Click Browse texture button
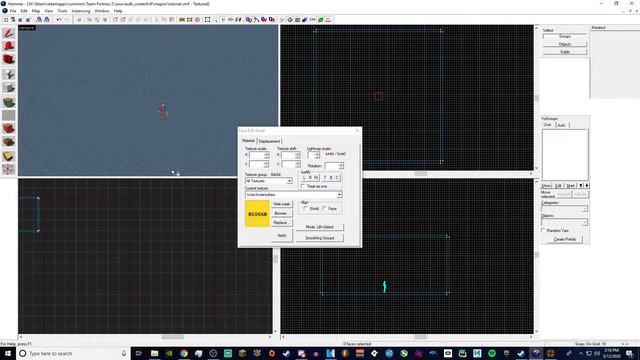Screen dimensions: 640x360 282,213
